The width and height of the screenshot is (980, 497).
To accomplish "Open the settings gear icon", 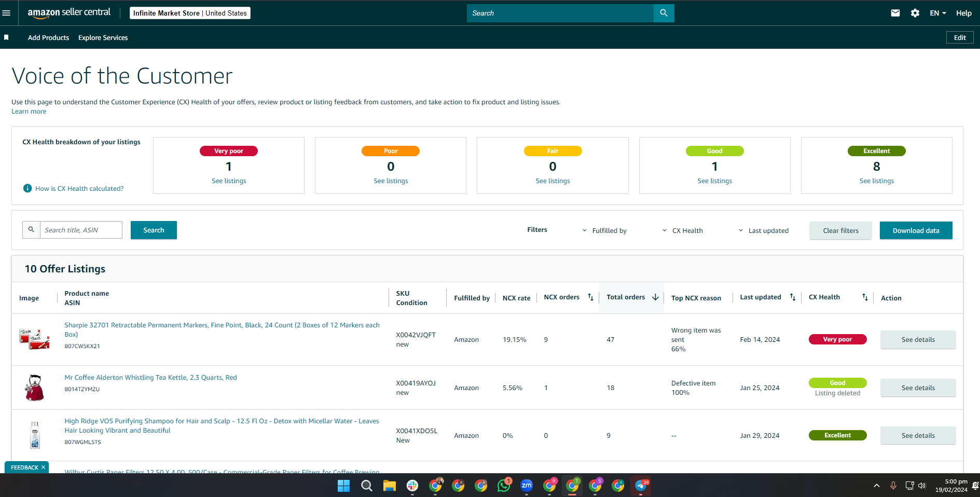I will point(915,13).
